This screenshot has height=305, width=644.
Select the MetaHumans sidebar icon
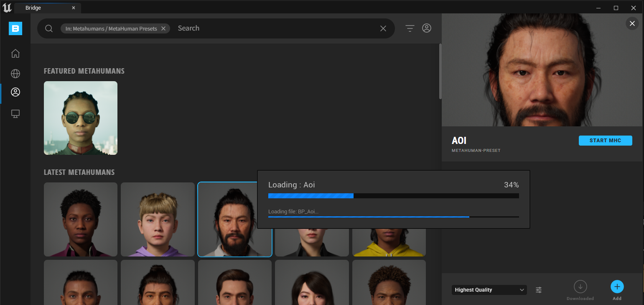point(15,92)
